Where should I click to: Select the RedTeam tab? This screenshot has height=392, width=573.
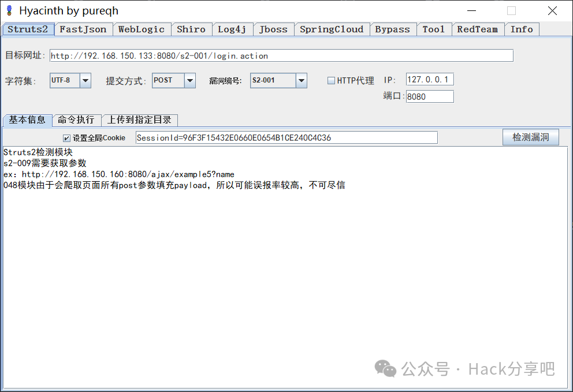[478, 29]
